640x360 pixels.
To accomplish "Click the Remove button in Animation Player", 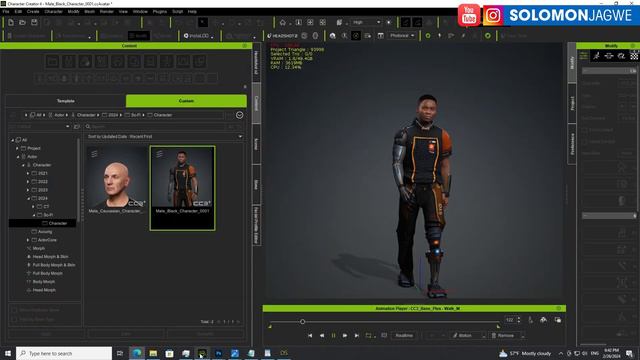I will coord(505,336).
